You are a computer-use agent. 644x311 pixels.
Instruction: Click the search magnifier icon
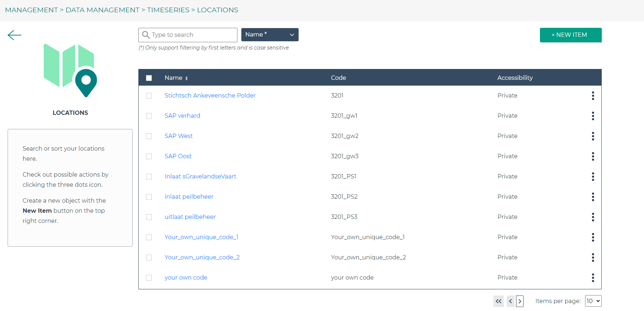pos(146,35)
